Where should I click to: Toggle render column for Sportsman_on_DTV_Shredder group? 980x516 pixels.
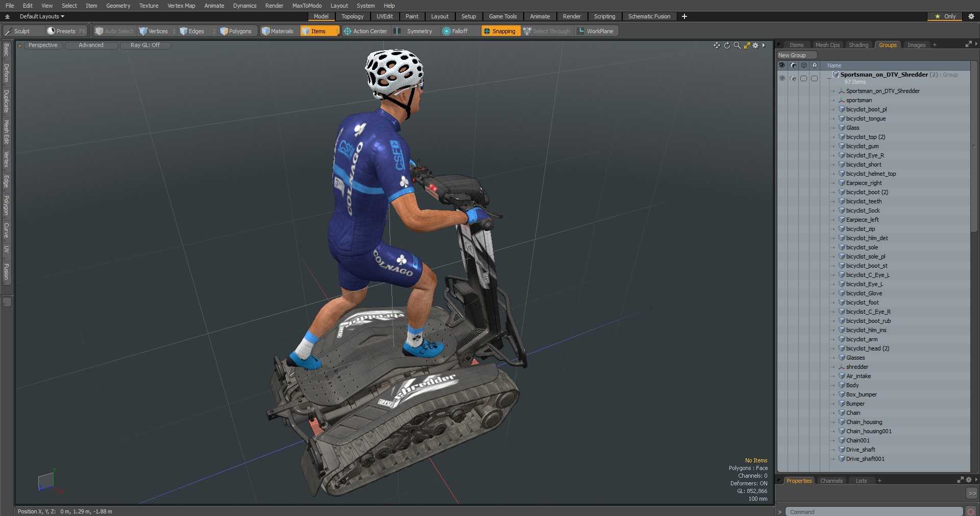793,78
